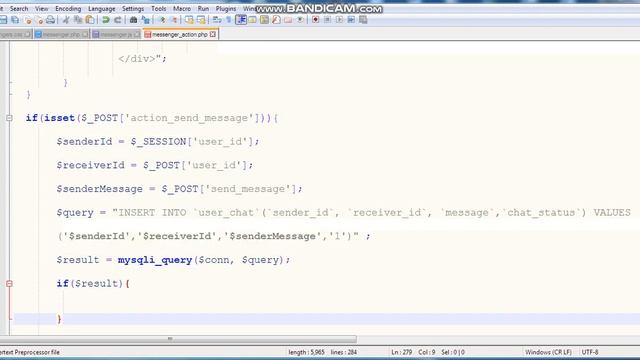Click the 'lines : 284' status entry
640x360 pixels.
(x=344, y=352)
